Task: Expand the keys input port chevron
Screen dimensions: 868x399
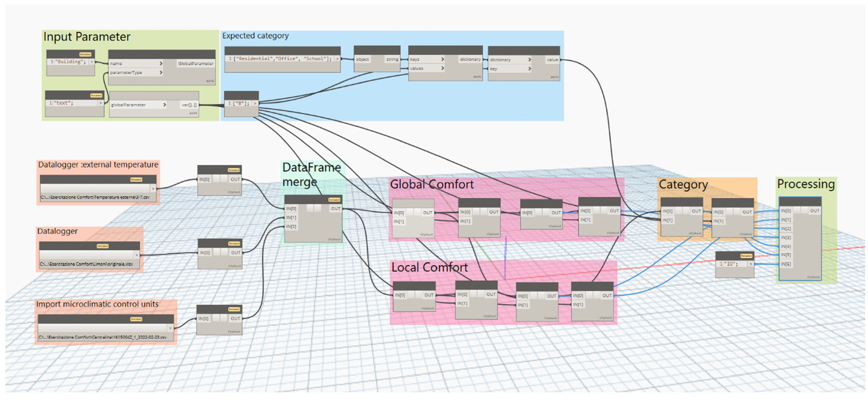Action: (442, 59)
